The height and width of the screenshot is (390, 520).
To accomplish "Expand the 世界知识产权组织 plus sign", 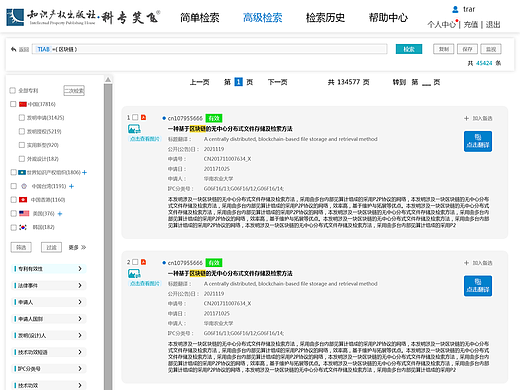I will [x=84, y=172].
